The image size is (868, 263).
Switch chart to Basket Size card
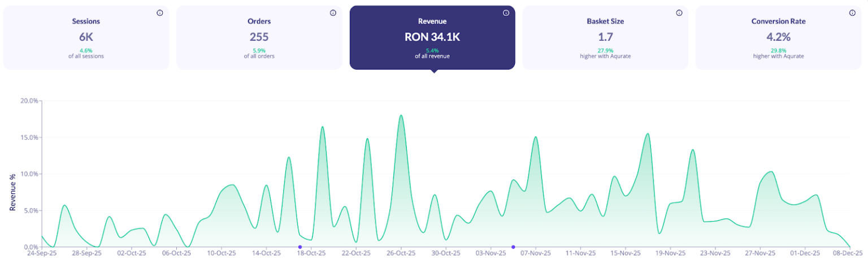pyautogui.click(x=605, y=38)
